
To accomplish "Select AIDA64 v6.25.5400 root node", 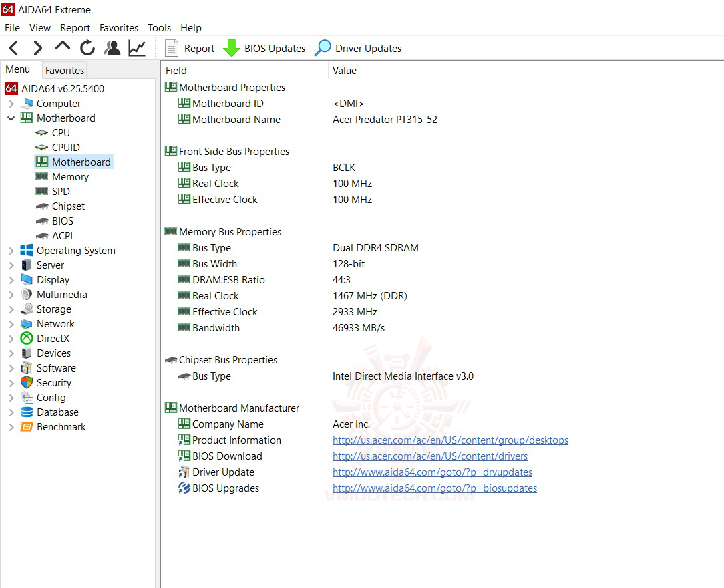I will tap(55, 88).
